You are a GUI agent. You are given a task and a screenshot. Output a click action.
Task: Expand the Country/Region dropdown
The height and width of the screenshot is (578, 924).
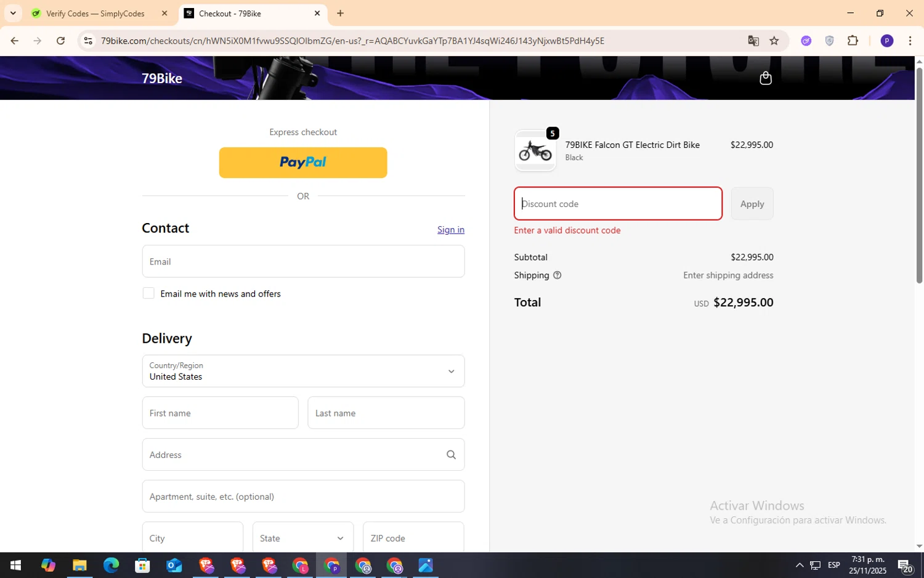[x=303, y=371]
